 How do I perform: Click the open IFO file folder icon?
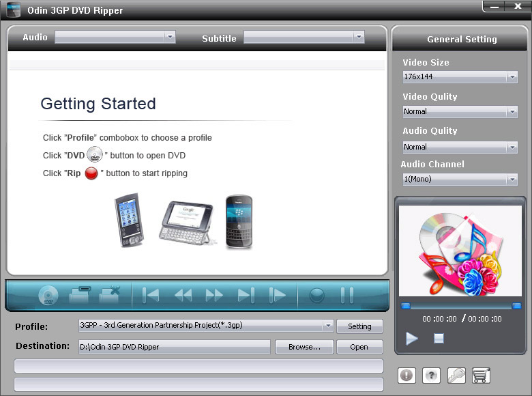coord(79,295)
